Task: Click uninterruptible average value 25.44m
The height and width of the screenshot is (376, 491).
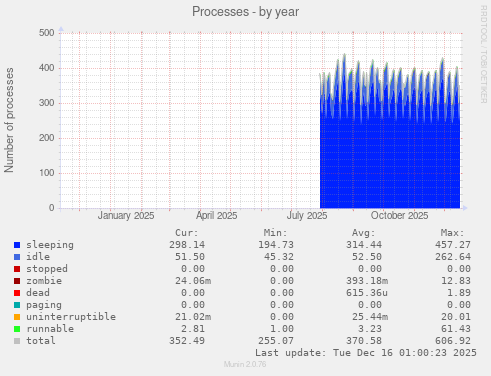Action: point(370,317)
